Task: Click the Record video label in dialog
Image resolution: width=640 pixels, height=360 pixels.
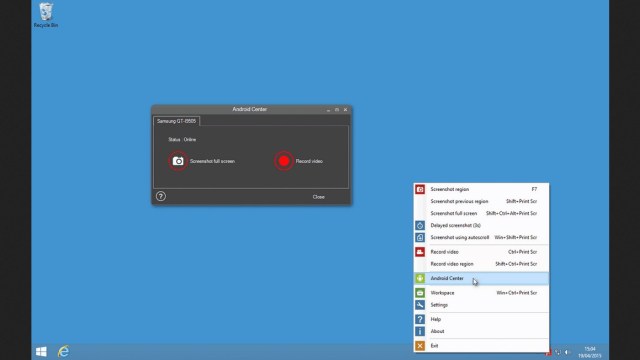Action: point(309,161)
